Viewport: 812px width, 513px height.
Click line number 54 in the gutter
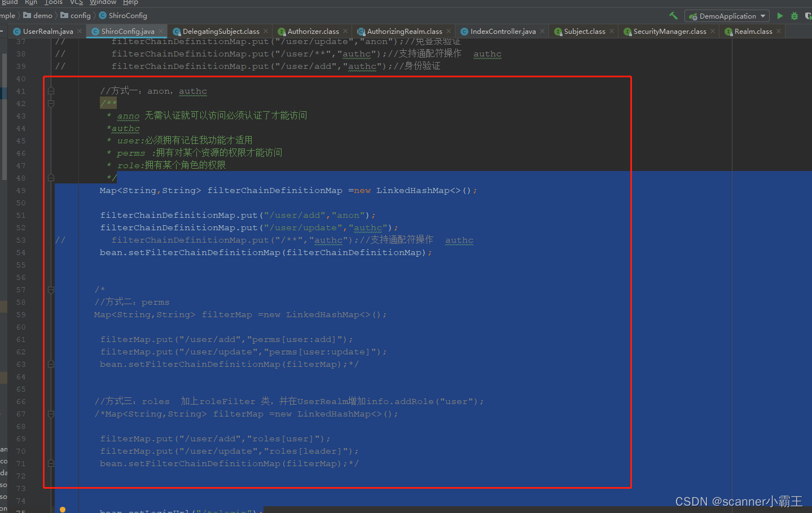tap(21, 252)
